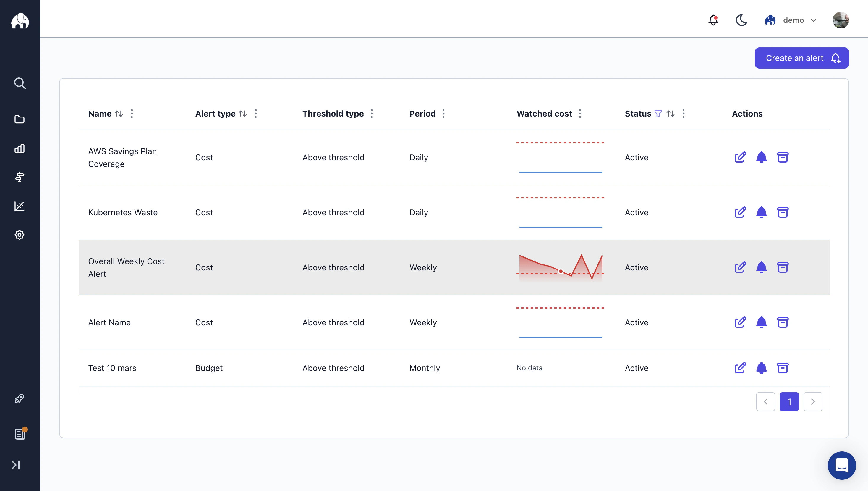
Task: Toggle dark mode with the moon icon
Action: tap(741, 20)
